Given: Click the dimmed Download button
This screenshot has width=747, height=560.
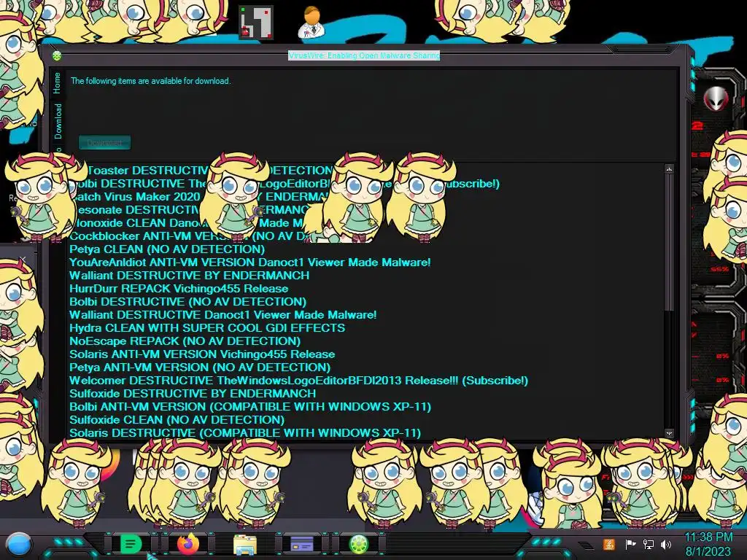Looking at the screenshot, I should pos(104,142).
